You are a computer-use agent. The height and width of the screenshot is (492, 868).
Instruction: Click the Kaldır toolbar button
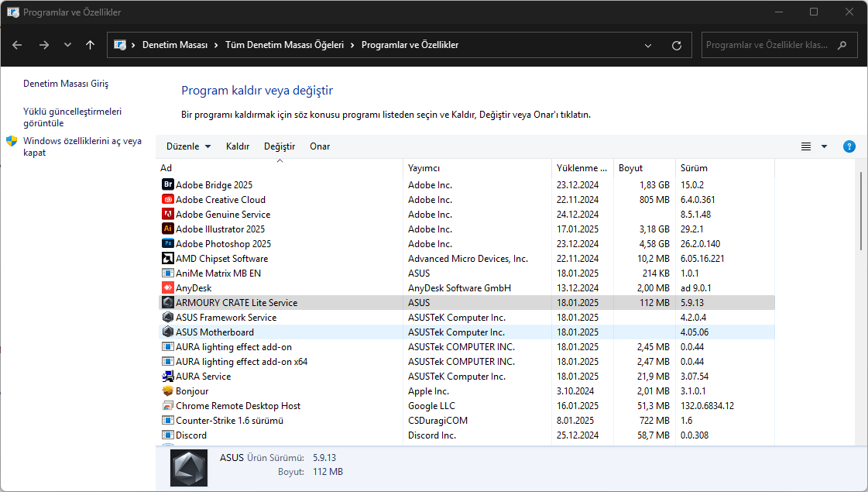tap(237, 146)
